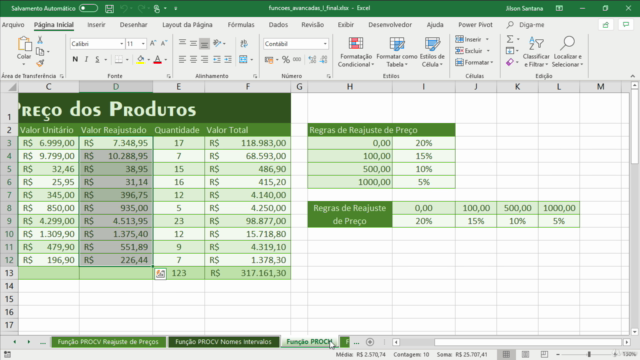Open the Quick Analysis icon near E13
Viewport: 640px width, 360px height.
tap(160, 274)
